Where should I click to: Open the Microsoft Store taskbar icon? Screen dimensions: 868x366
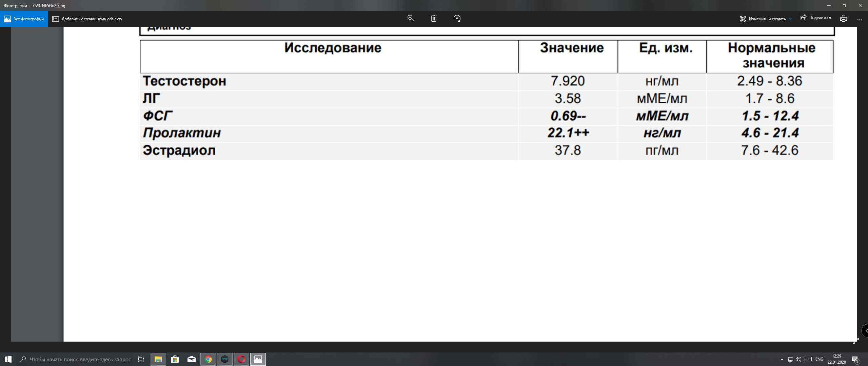(175, 359)
